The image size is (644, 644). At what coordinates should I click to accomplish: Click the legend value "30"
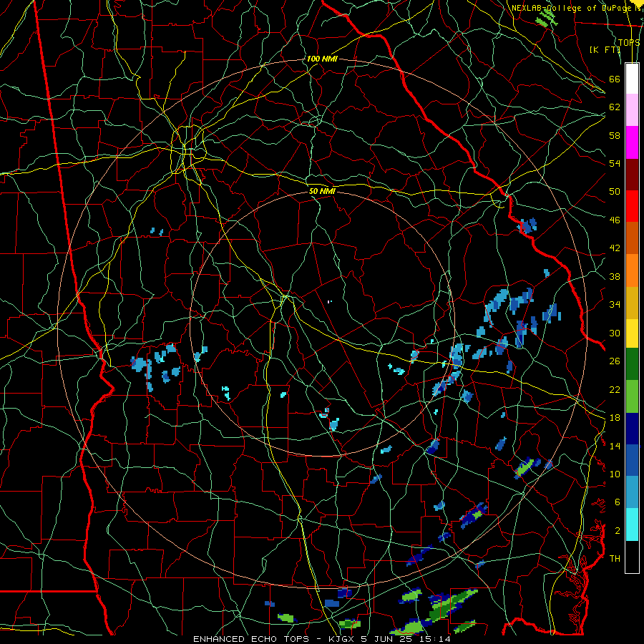click(x=615, y=333)
